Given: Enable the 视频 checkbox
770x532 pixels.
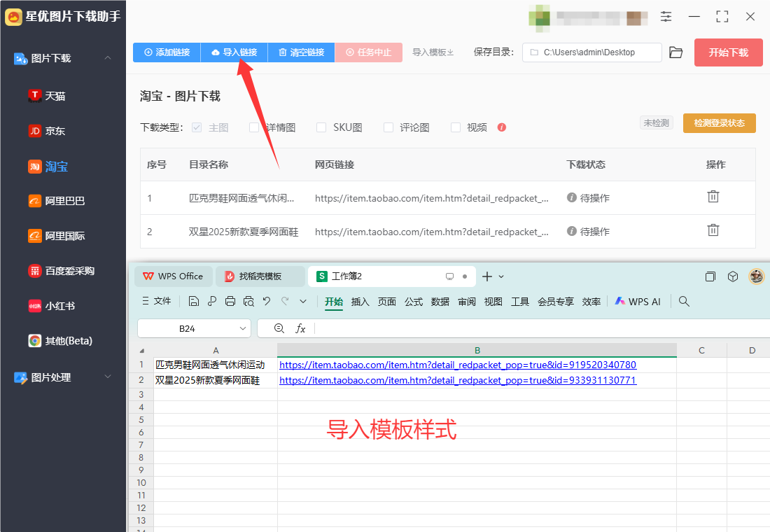Looking at the screenshot, I should (456, 127).
